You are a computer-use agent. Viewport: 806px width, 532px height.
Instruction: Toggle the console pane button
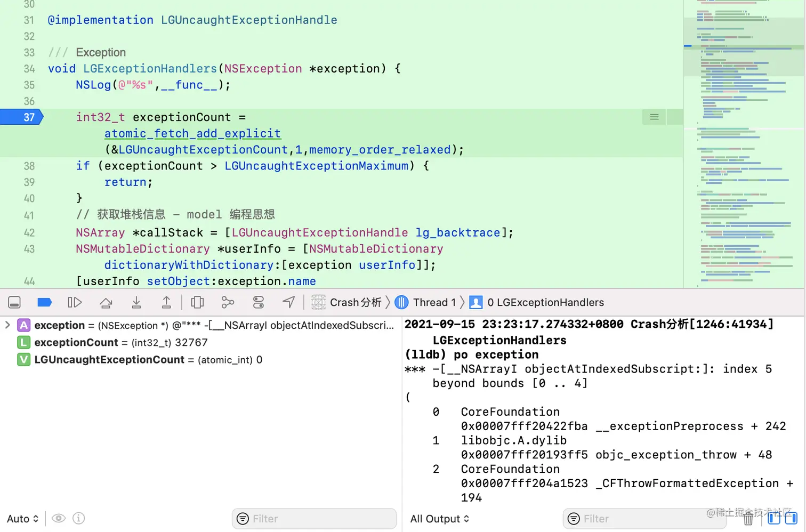tap(791, 518)
